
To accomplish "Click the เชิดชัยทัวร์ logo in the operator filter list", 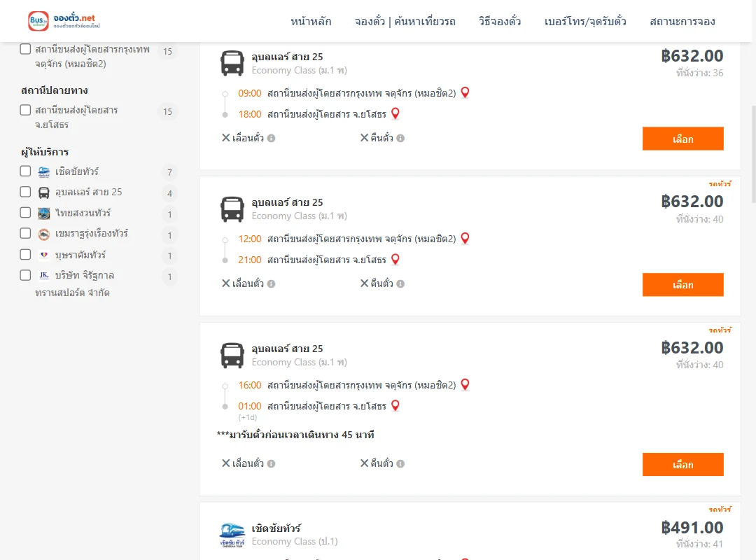I will pos(44,171).
